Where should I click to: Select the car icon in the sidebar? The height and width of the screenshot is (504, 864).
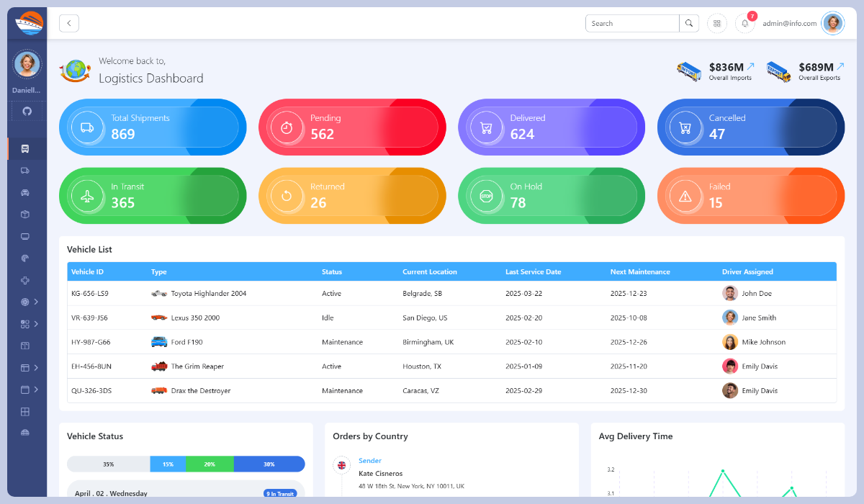tap(27, 192)
